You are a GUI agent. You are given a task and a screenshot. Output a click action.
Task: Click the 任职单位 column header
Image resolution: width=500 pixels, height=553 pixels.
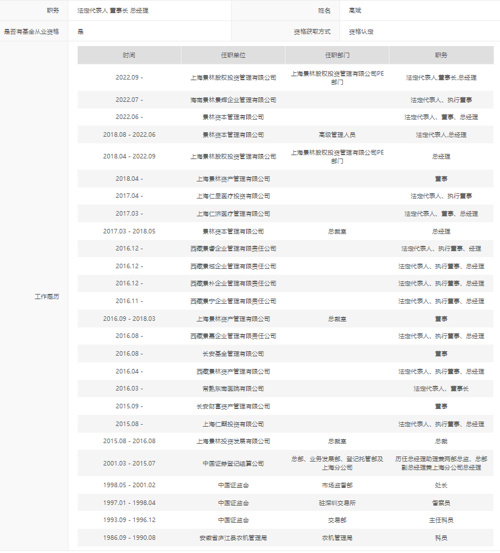point(233,55)
